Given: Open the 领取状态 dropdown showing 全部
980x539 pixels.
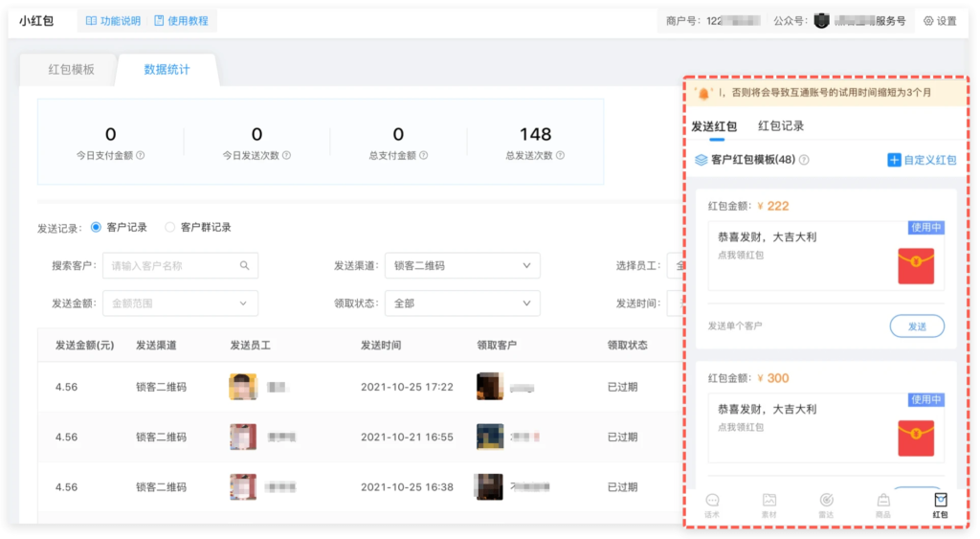Looking at the screenshot, I should [462, 303].
